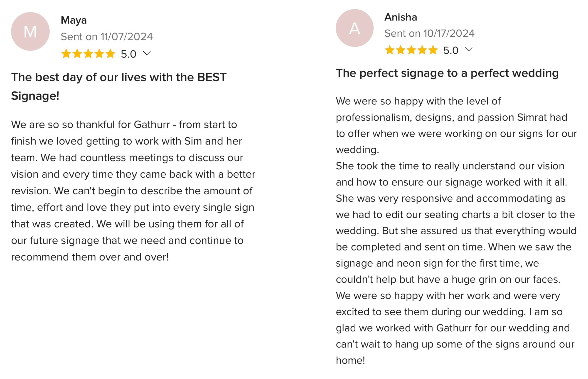Click the reviewer name Maya
Viewport: 588px width, 379px height.
(x=74, y=20)
